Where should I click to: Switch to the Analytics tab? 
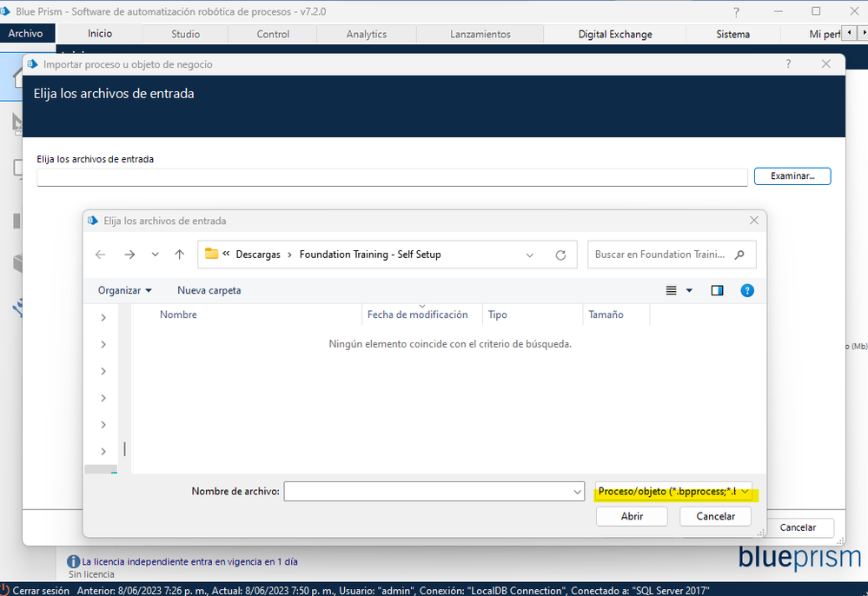click(367, 34)
